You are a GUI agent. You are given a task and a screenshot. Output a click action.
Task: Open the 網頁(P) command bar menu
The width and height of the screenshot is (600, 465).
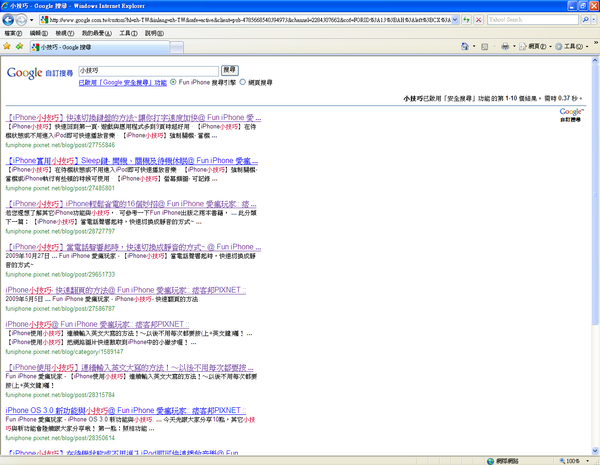[x=535, y=46]
